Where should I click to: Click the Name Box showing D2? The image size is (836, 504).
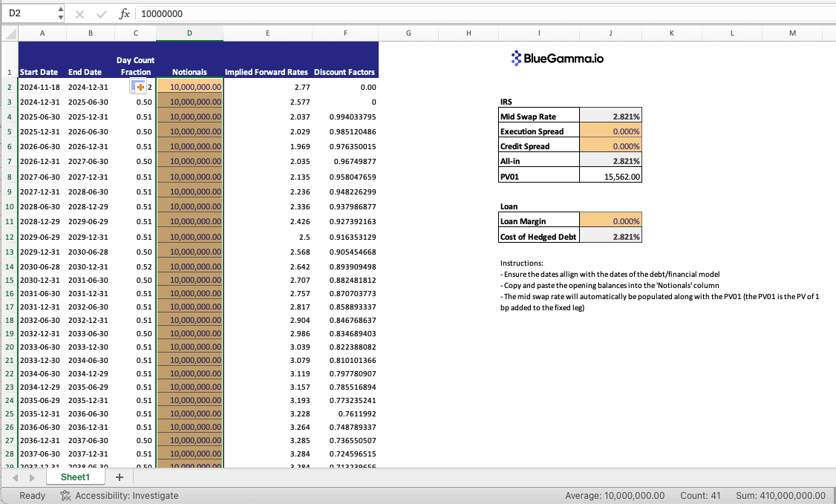tap(28, 13)
